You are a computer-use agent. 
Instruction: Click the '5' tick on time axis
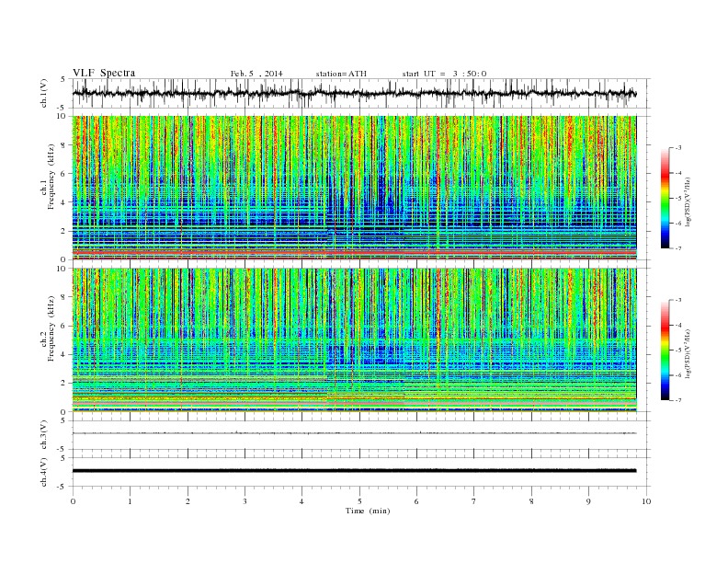pyautogui.click(x=359, y=501)
